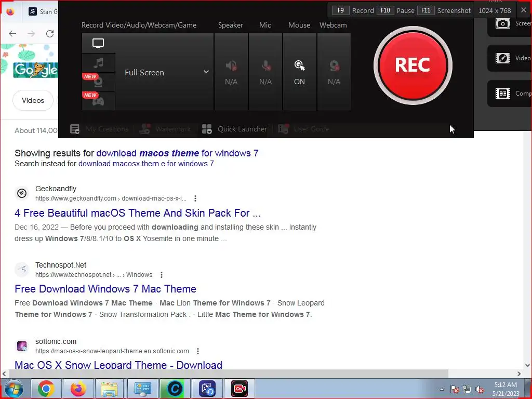
Task: Click the Technospot.Net site favicon
Action: click(22, 270)
